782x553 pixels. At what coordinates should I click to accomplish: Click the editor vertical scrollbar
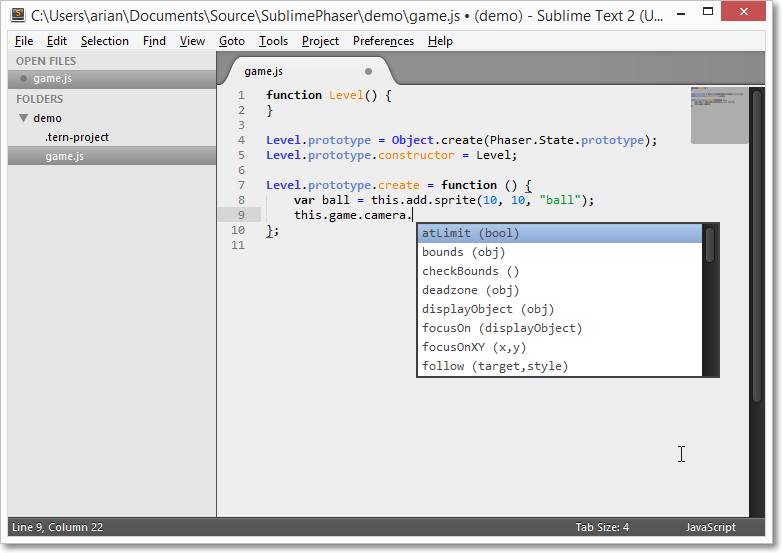click(757, 244)
